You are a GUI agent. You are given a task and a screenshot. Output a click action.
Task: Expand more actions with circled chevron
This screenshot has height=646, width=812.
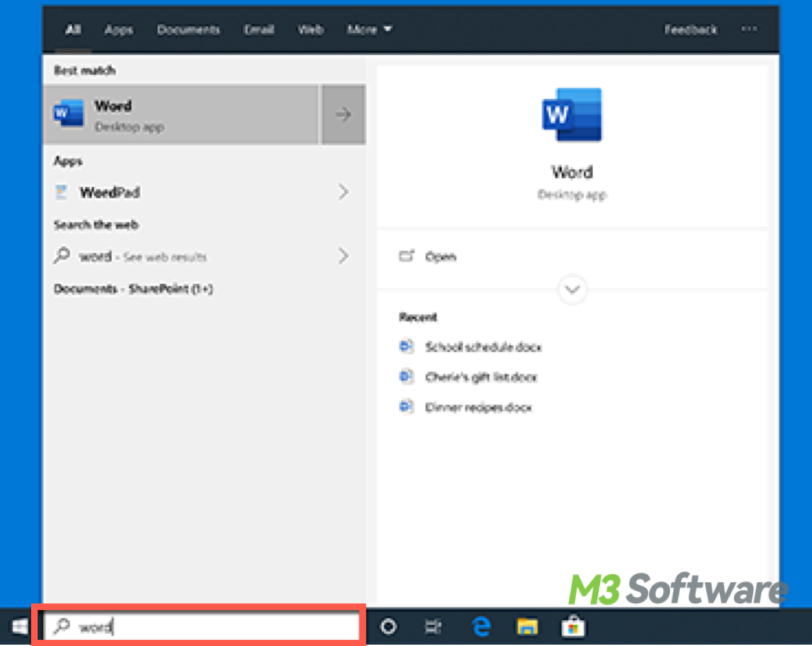pyautogui.click(x=572, y=290)
